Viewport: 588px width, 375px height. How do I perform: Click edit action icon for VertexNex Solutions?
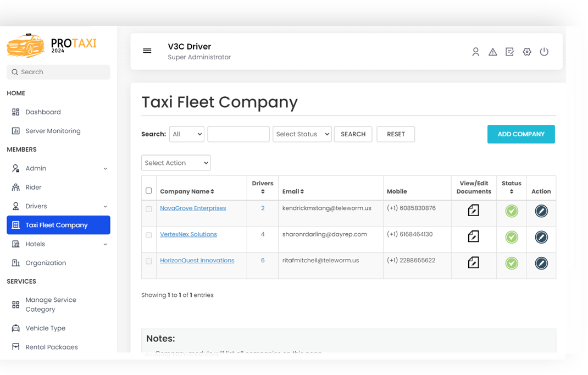[x=541, y=237]
